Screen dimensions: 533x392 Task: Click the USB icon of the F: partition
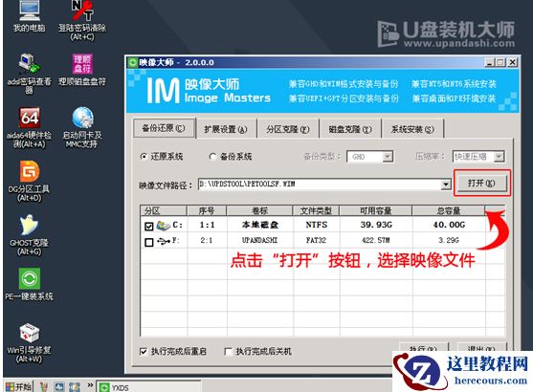coord(164,241)
